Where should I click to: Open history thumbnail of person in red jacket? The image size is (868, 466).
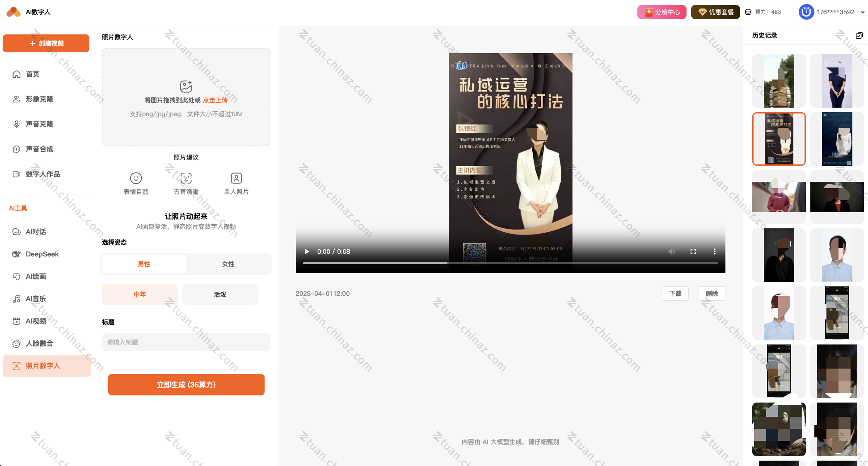tap(779, 197)
